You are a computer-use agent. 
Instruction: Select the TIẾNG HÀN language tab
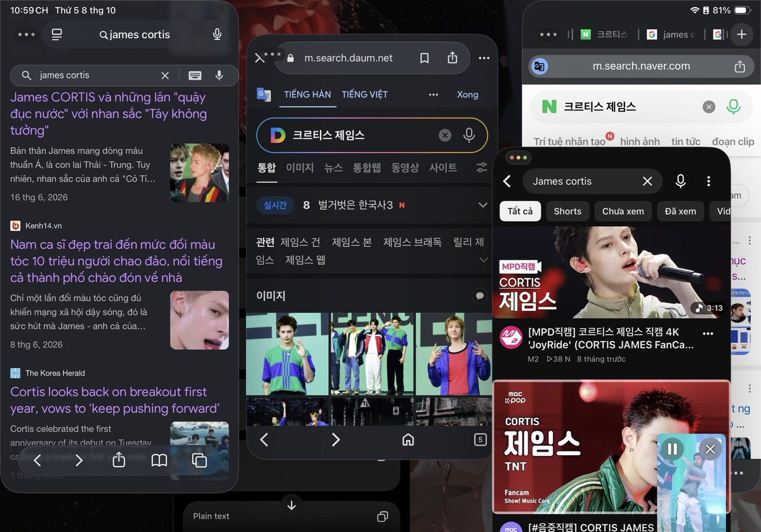(307, 95)
